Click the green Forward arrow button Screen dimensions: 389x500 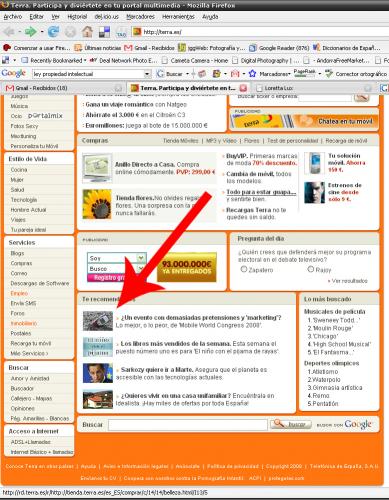[x=30, y=32]
